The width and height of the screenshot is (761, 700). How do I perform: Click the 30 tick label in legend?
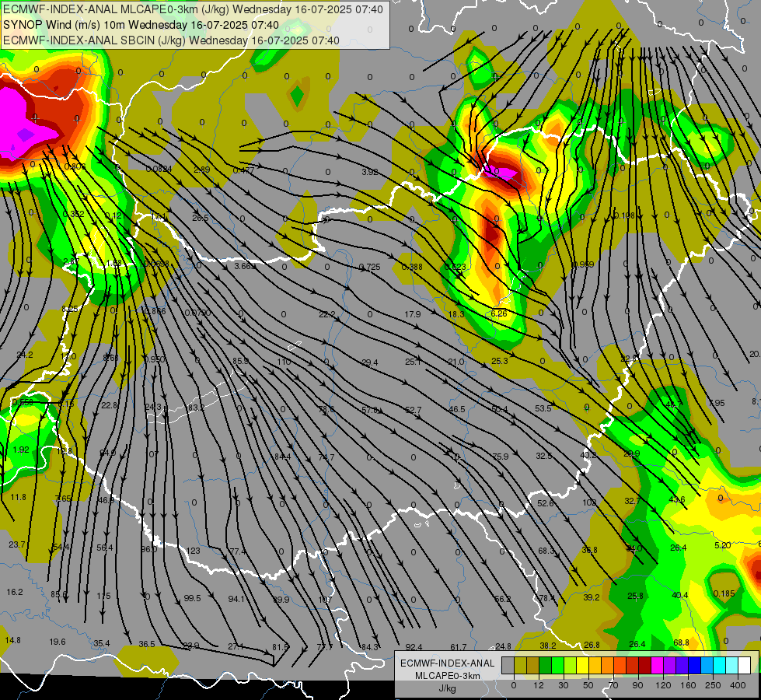pyautogui.click(x=564, y=685)
